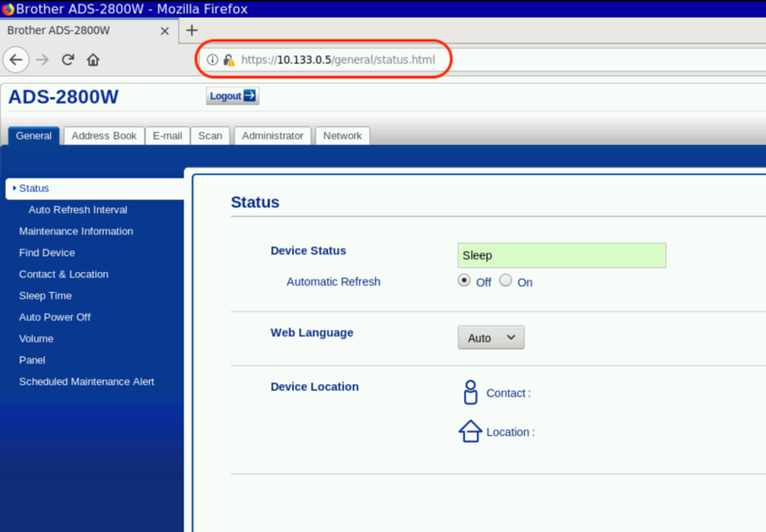
Task: Set Automatic Refresh to Off
Action: pos(464,281)
